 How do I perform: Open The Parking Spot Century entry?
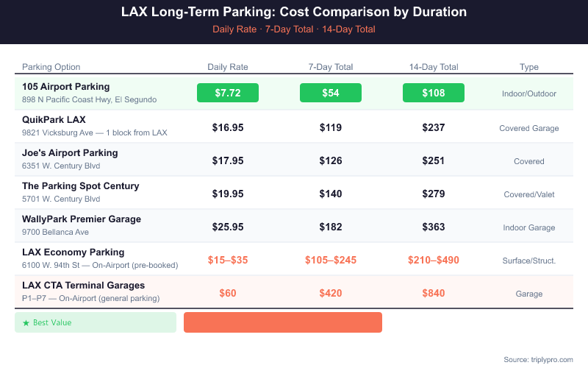[x=81, y=186]
